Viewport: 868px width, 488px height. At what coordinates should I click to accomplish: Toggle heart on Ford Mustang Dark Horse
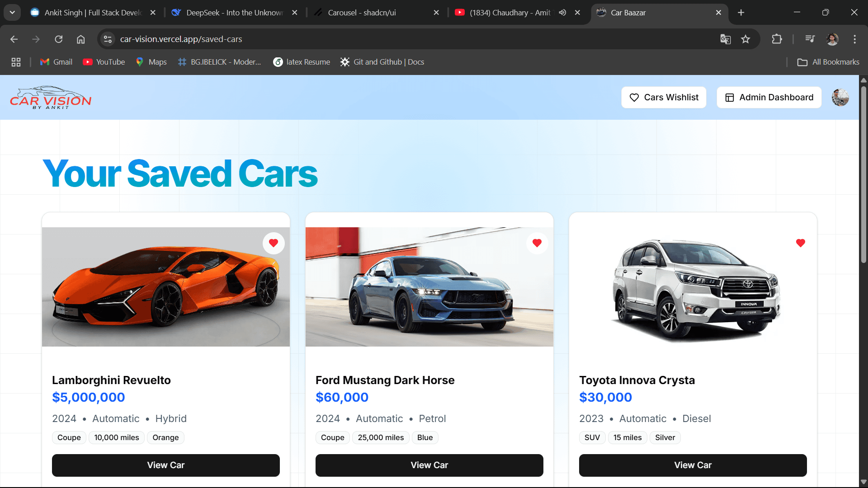[537, 243]
